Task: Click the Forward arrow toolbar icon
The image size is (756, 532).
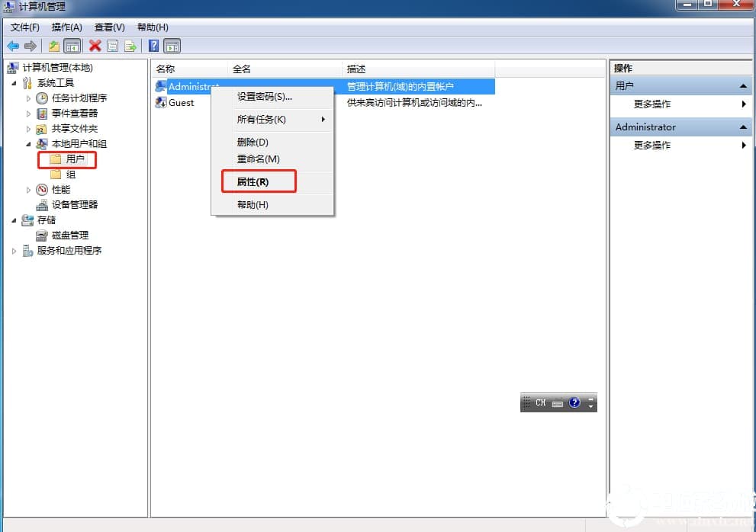Action: point(31,46)
